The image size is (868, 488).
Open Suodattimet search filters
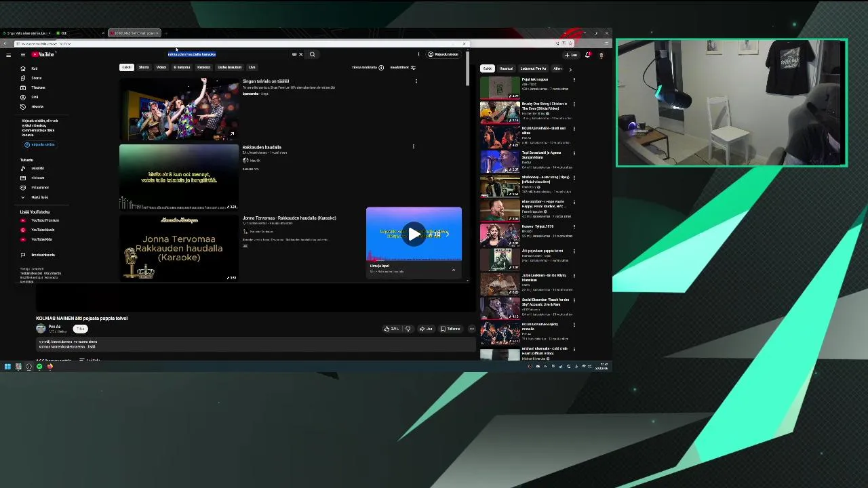pos(403,67)
